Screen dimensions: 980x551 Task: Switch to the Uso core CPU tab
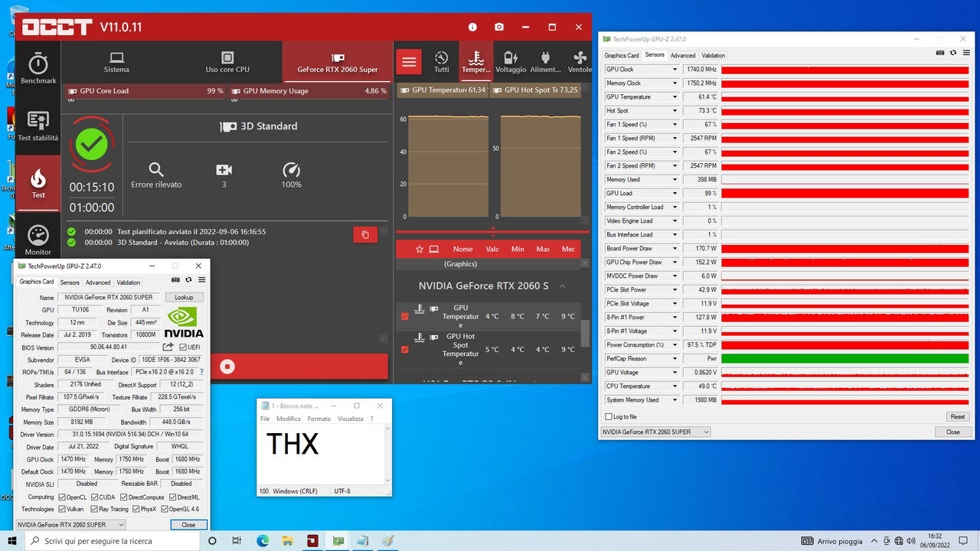tap(227, 62)
